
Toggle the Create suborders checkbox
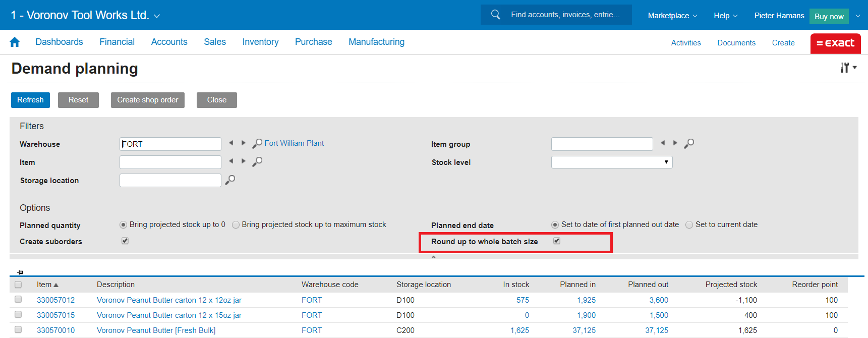125,241
